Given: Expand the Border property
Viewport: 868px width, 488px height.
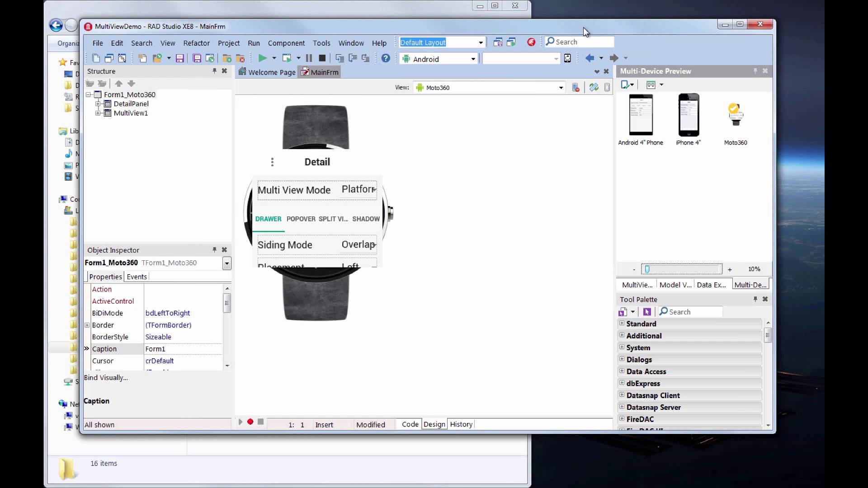Looking at the screenshot, I should pos(87,325).
